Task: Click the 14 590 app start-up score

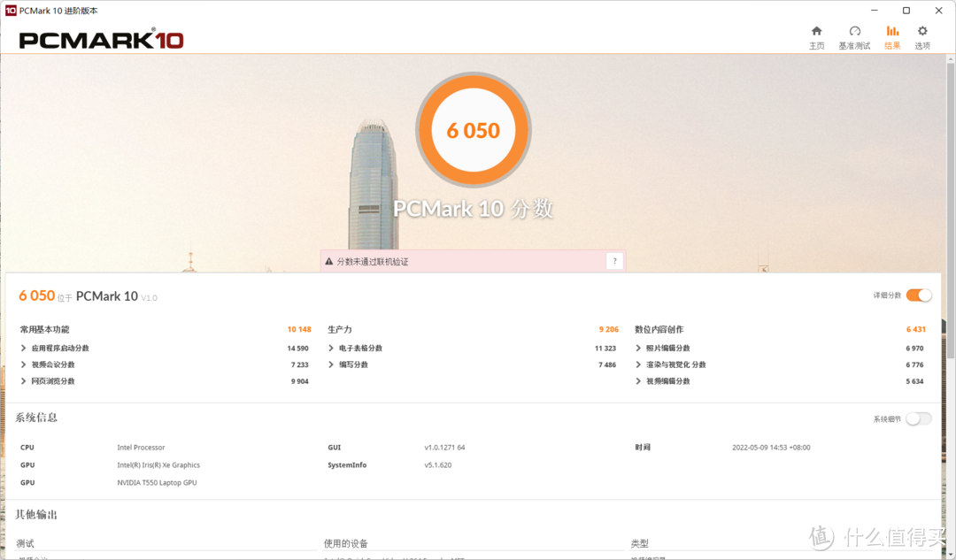Action: point(298,348)
